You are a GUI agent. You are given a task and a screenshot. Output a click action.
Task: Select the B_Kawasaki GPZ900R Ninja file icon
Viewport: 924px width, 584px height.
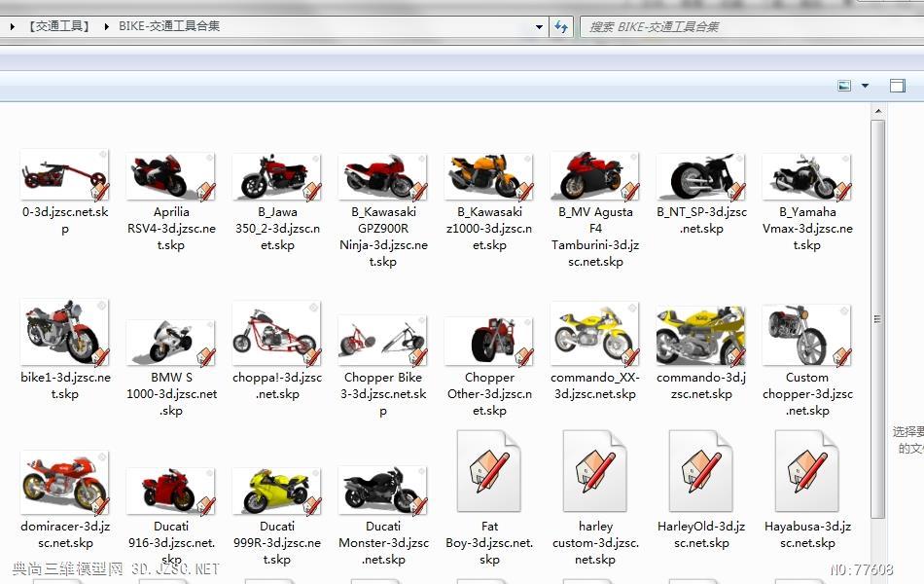click(383, 176)
